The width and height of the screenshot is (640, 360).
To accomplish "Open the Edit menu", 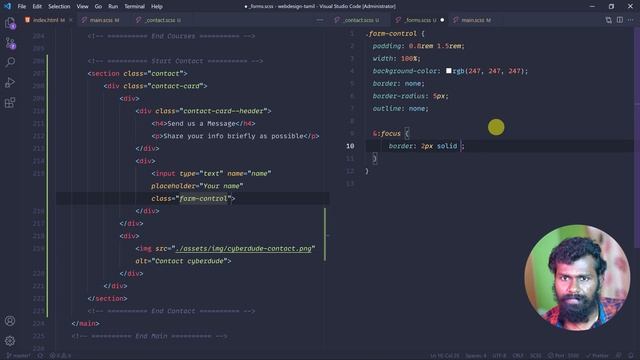I will [37, 7].
